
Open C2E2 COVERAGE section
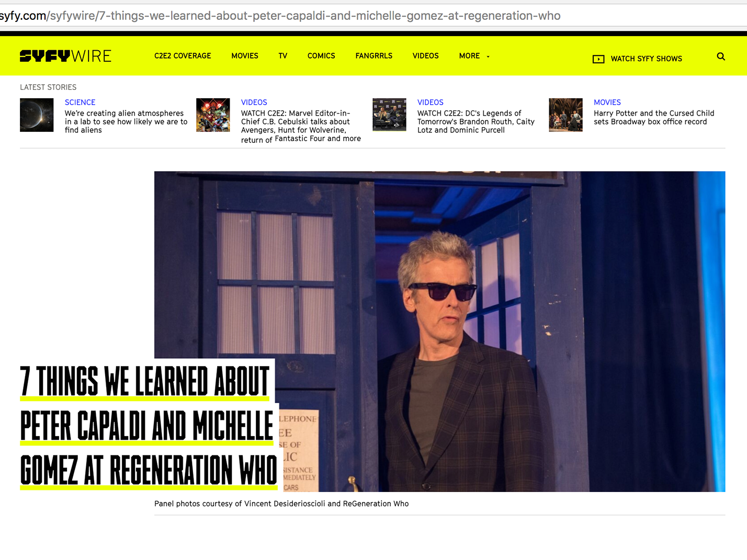click(x=183, y=56)
